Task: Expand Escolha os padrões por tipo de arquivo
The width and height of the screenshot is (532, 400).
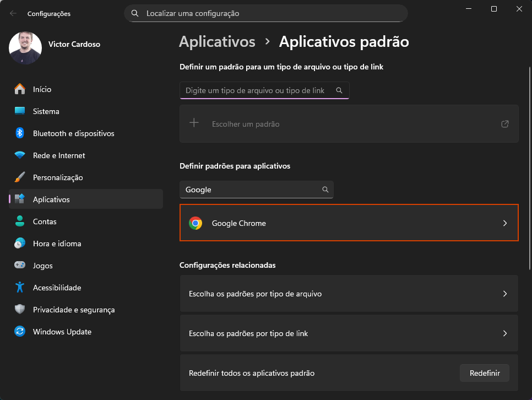Action: click(x=505, y=294)
